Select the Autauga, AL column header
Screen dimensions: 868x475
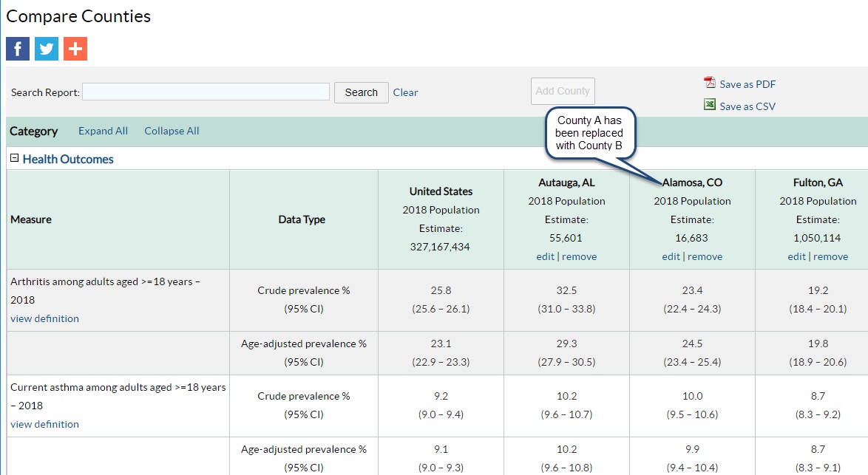click(566, 182)
